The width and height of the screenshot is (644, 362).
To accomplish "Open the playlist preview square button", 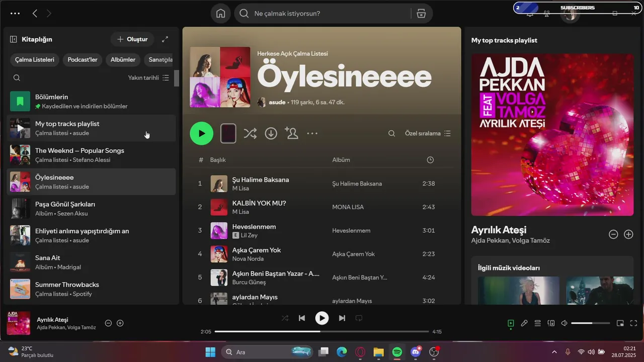I will 228,133.
